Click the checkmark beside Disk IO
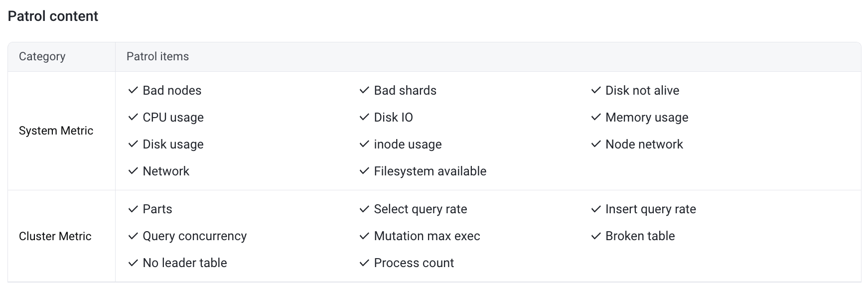This screenshot has width=868, height=287. click(x=364, y=117)
